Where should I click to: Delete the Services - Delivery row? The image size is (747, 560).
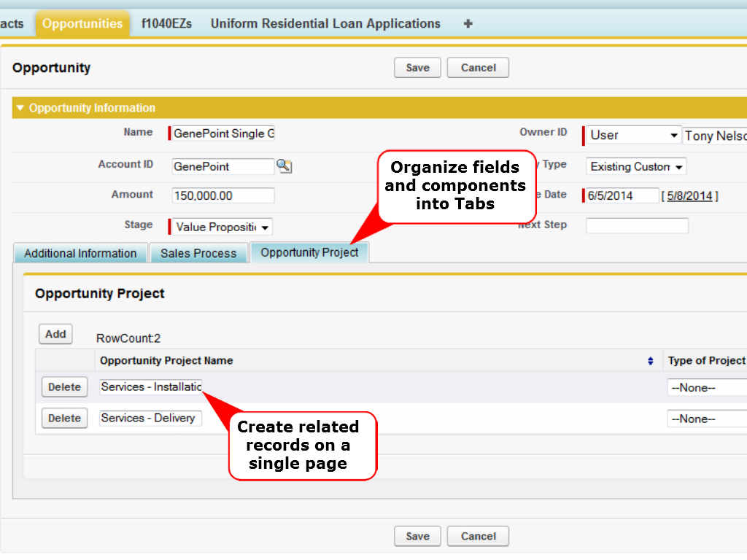pyautogui.click(x=64, y=418)
